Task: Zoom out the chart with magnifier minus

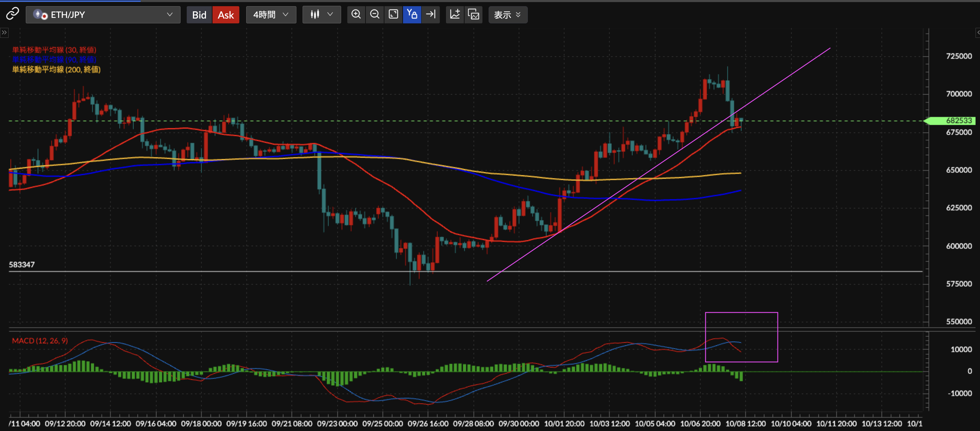Action: tap(375, 14)
